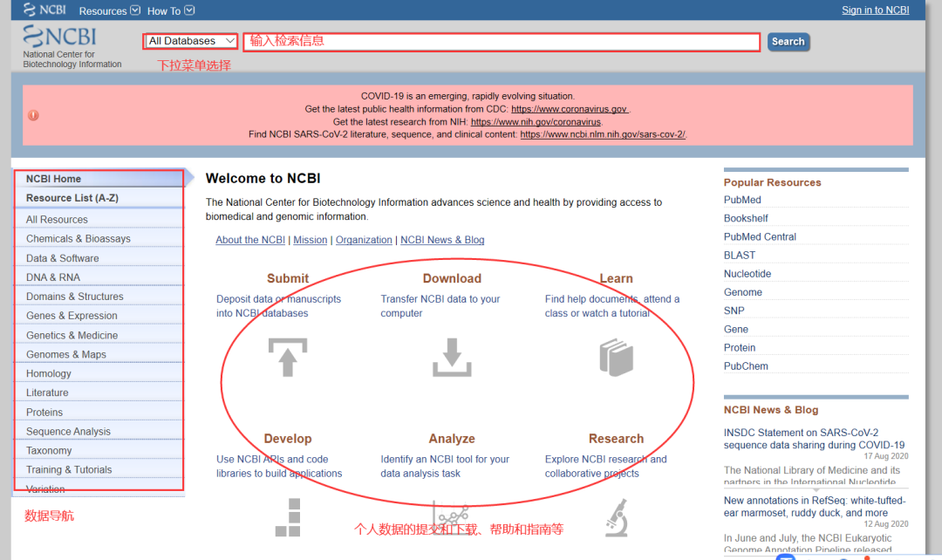Viewport: 942px width, 560px height.
Task: Open Taxonomy sidebar item
Action: tap(99, 450)
